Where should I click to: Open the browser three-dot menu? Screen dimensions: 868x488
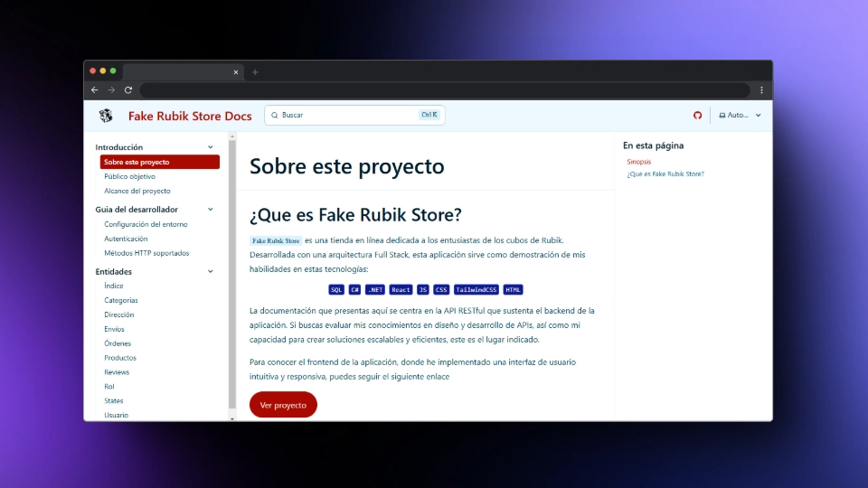coord(761,89)
